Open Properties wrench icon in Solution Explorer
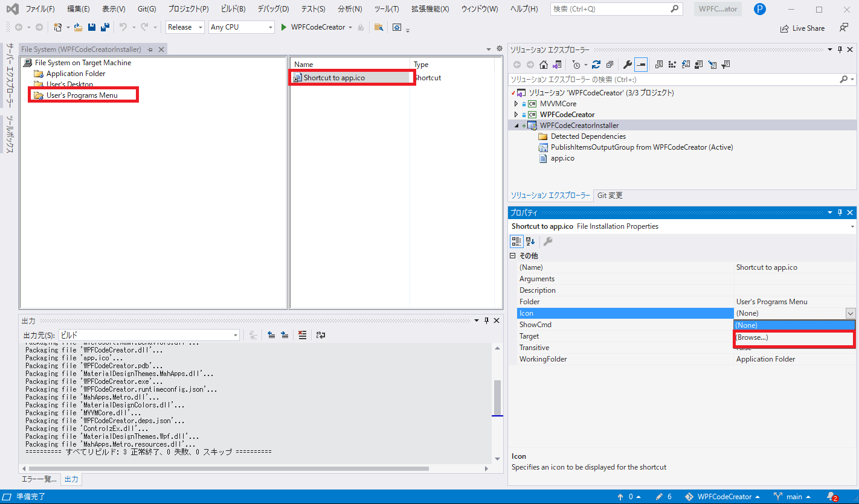Screen dimensions: 859x504 pos(628,65)
